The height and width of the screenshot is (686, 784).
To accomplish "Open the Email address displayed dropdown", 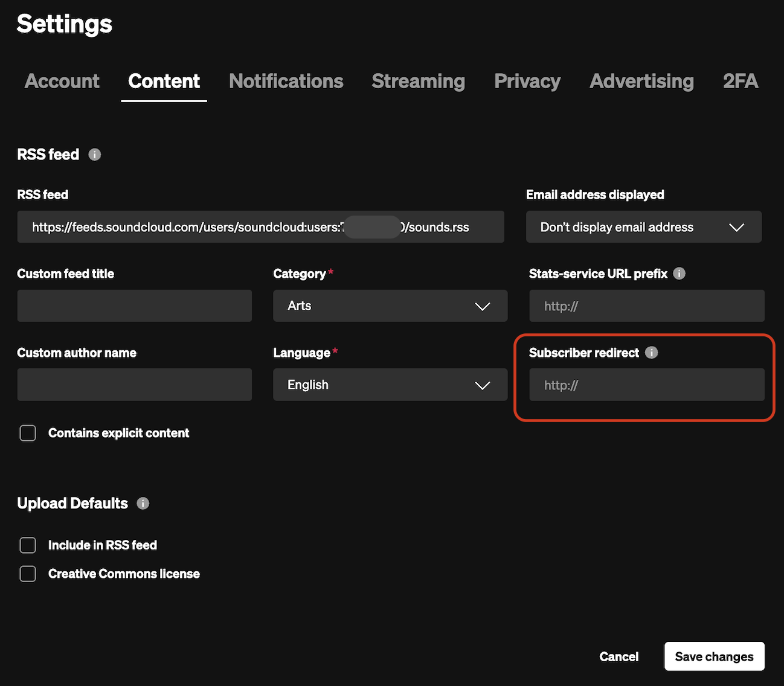I will pyautogui.click(x=643, y=227).
